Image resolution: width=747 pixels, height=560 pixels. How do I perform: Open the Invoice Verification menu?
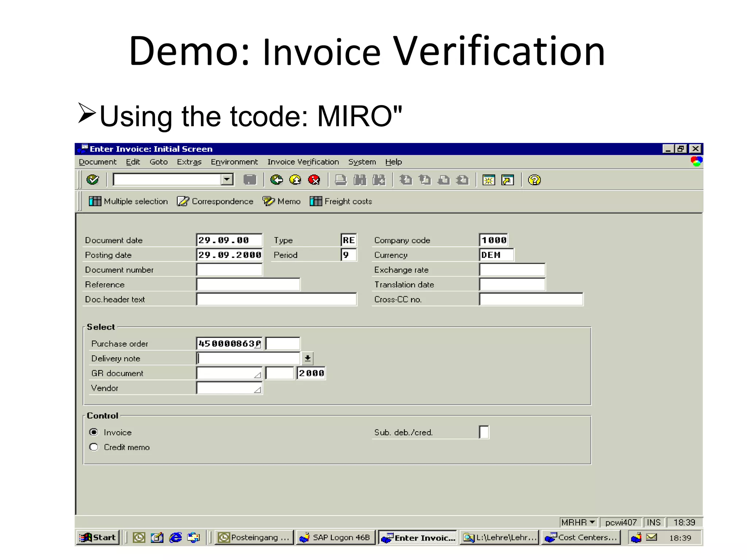pos(303,162)
